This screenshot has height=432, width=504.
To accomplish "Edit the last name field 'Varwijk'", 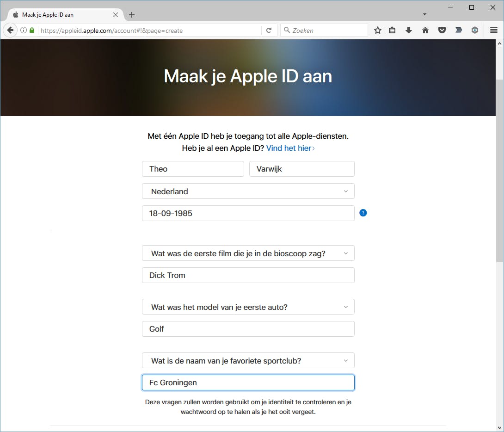I will [x=302, y=169].
